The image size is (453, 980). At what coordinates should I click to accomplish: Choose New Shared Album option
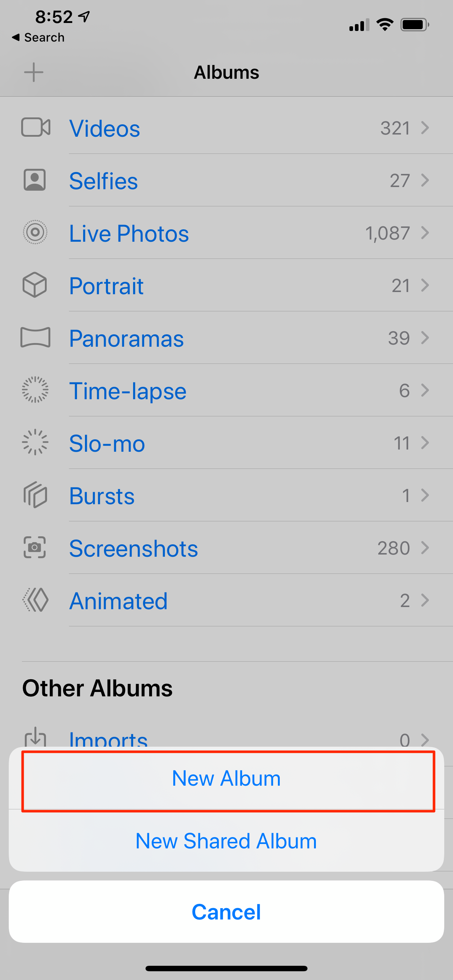tap(226, 841)
